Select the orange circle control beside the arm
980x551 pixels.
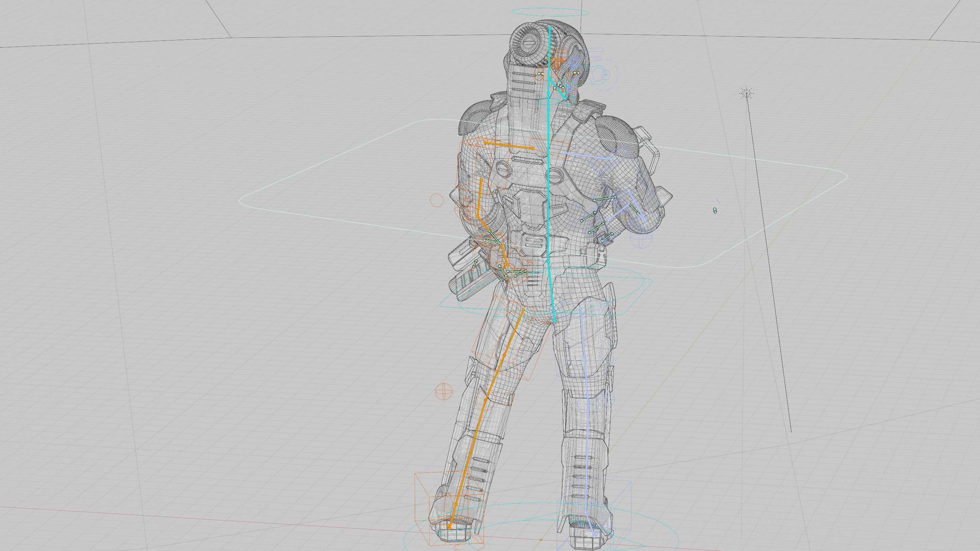click(436, 200)
